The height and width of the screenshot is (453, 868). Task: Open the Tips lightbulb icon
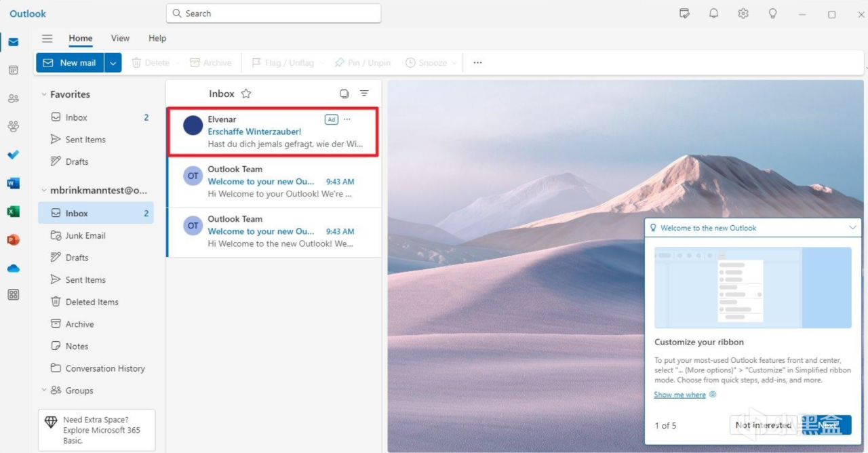pyautogui.click(x=772, y=14)
